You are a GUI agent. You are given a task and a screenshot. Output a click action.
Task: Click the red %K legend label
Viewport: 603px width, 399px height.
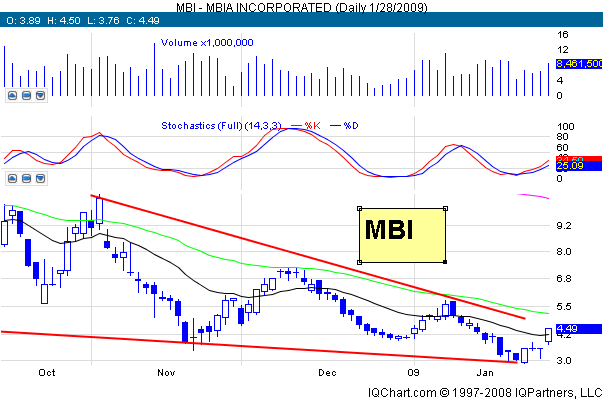click(312, 126)
